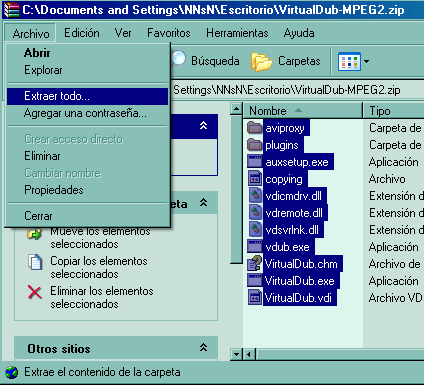Click the copying file icon
Viewport: 424px width, 385px height.
(x=255, y=178)
